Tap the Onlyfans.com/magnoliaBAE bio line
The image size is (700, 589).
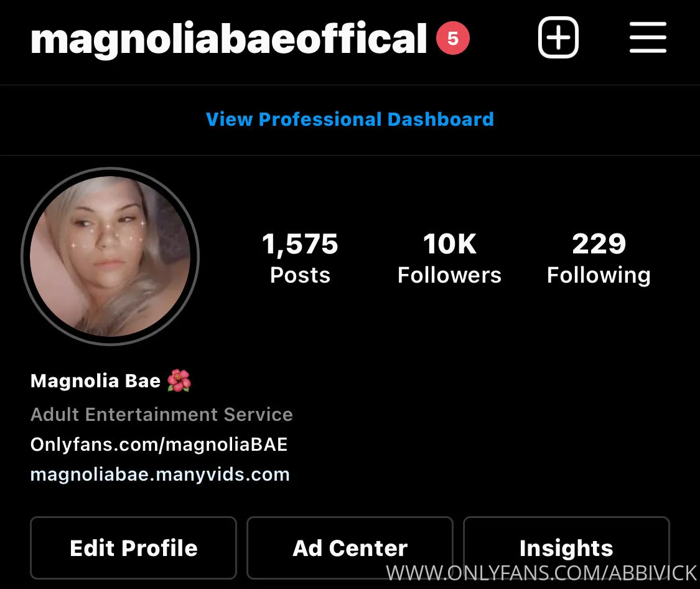point(159,445)
